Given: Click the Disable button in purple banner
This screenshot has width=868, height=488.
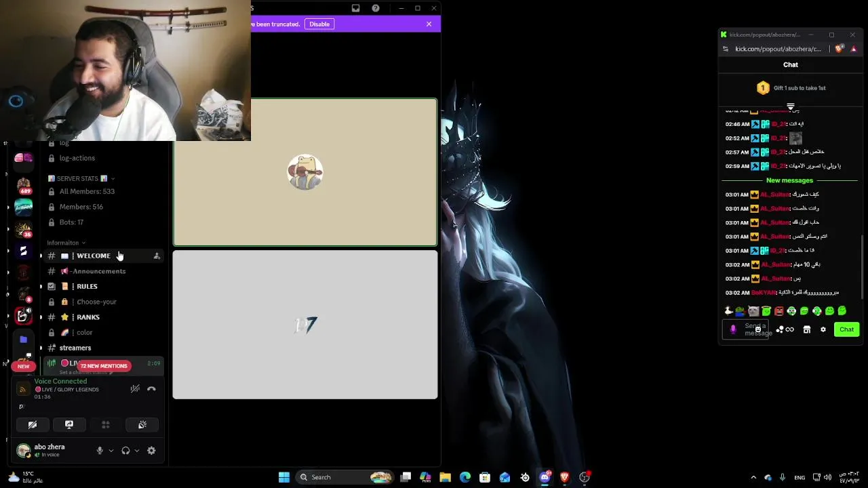Looking at the screenshot, I should (319, 24).
